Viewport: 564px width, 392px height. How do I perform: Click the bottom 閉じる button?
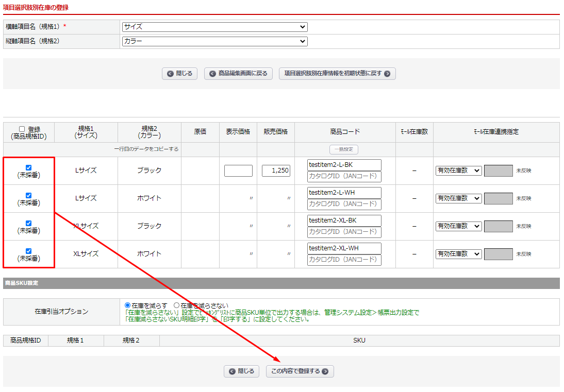coord(242,371)
